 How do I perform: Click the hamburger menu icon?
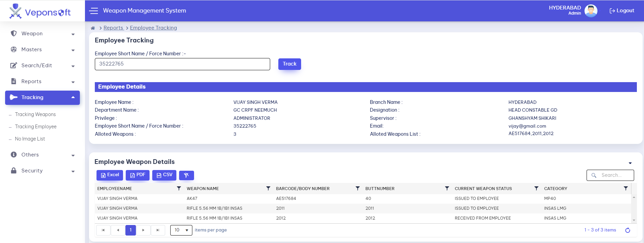pyautogui.click(x=93, y=11)
